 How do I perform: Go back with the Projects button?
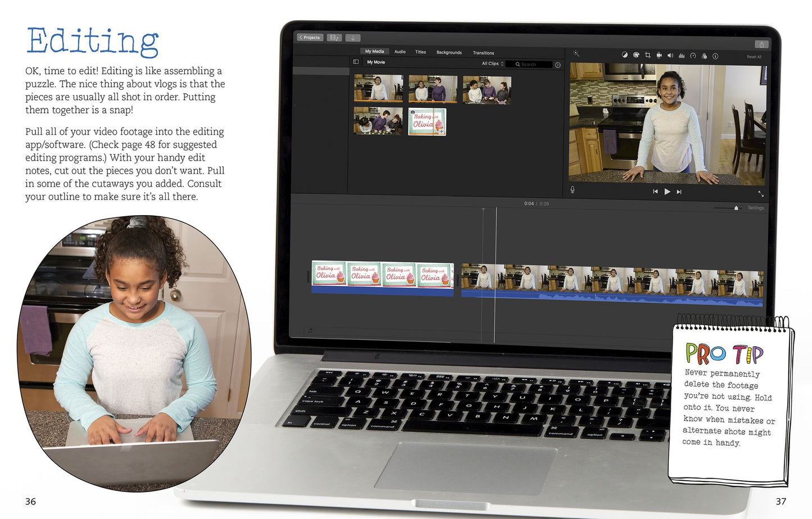click(310, 38)
